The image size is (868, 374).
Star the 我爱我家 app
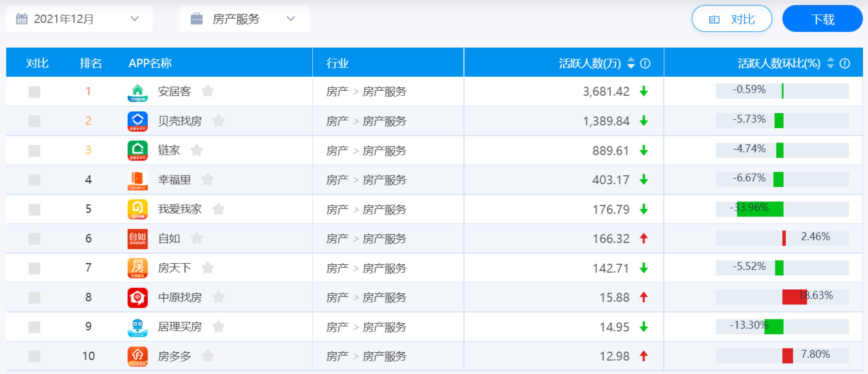(218, 209)
